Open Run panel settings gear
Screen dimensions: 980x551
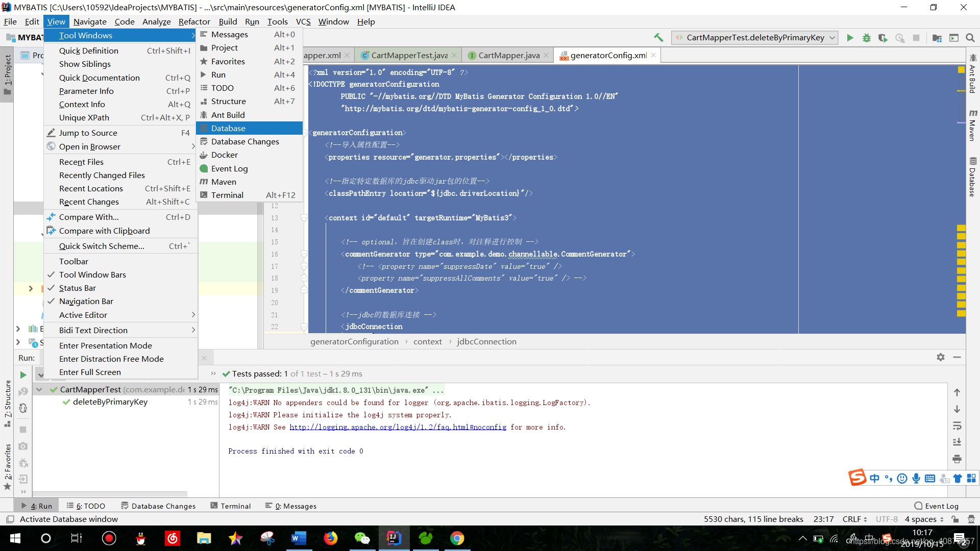click(x=941, y=357)
